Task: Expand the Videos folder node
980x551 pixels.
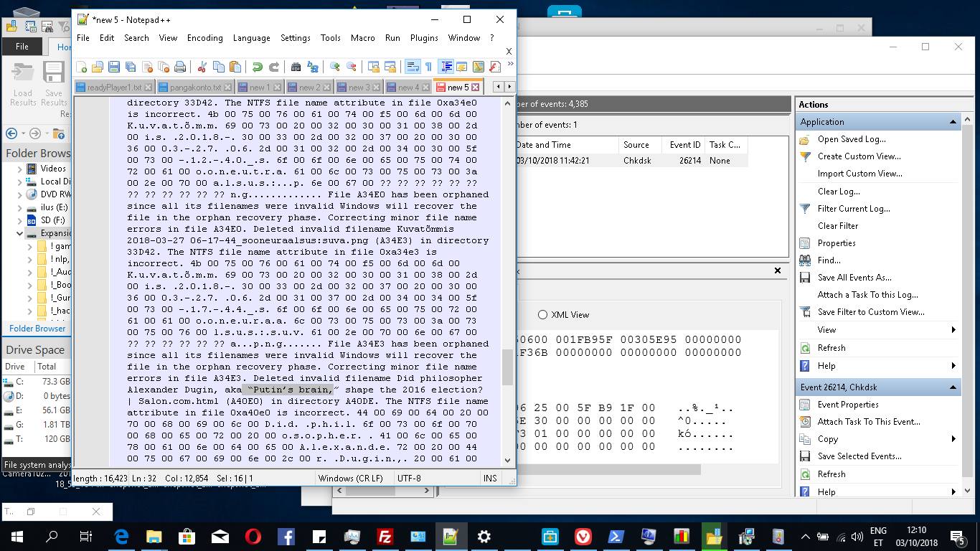Action: [20, 169]
